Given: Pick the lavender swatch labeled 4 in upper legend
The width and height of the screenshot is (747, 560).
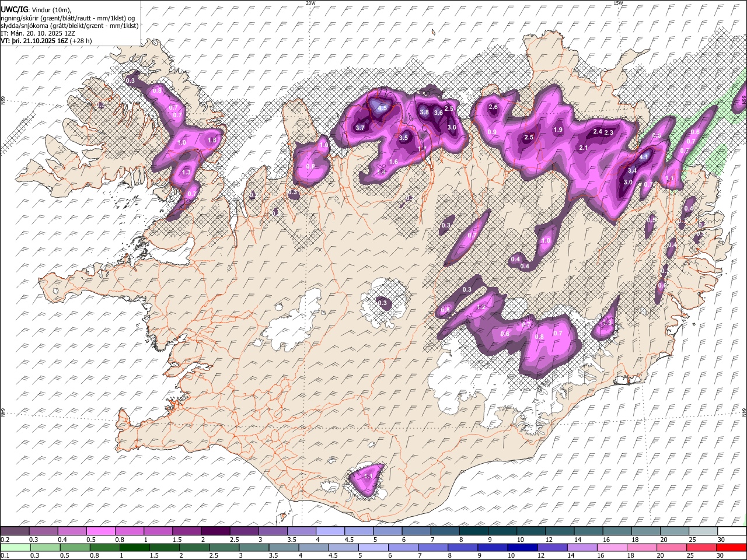Looking at the screenshot, I should click(x=330, y=531).
